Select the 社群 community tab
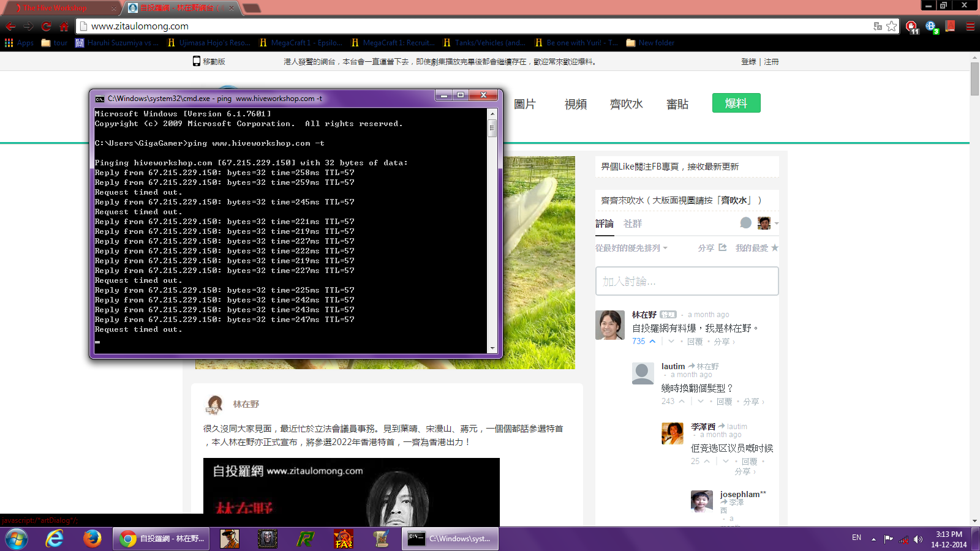Screen dimensions: 980x551 tap(633, 223)
